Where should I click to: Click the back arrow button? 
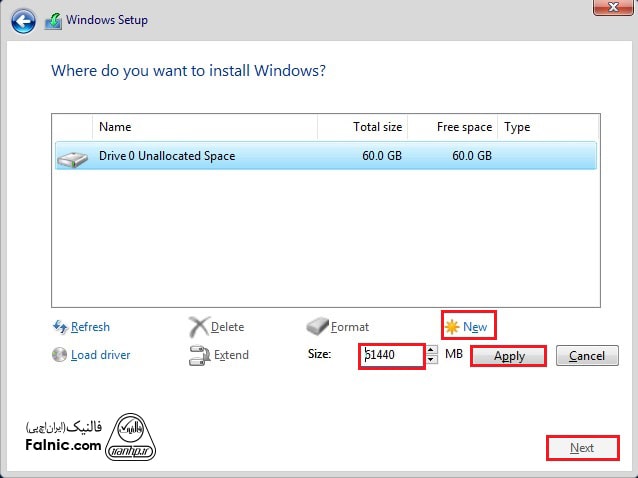pos(24,21)
